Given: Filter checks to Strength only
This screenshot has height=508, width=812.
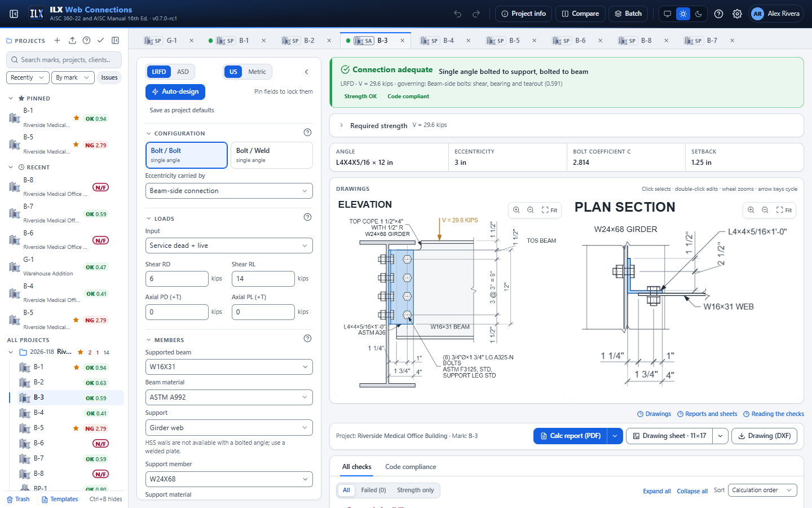Looking at the screenshot, I should tap(416, 491).
